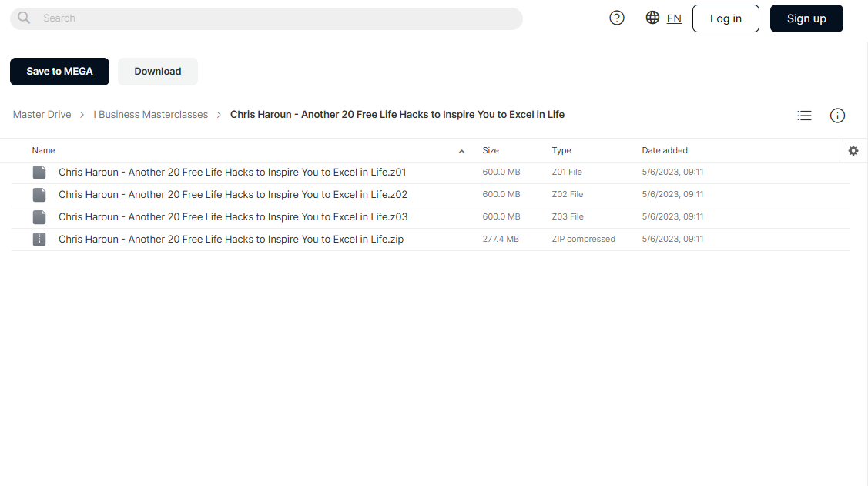The width and height of the screenshot is (868, 486).
Task: Click the ZIP compressed type cell
Action: point(583,239)
